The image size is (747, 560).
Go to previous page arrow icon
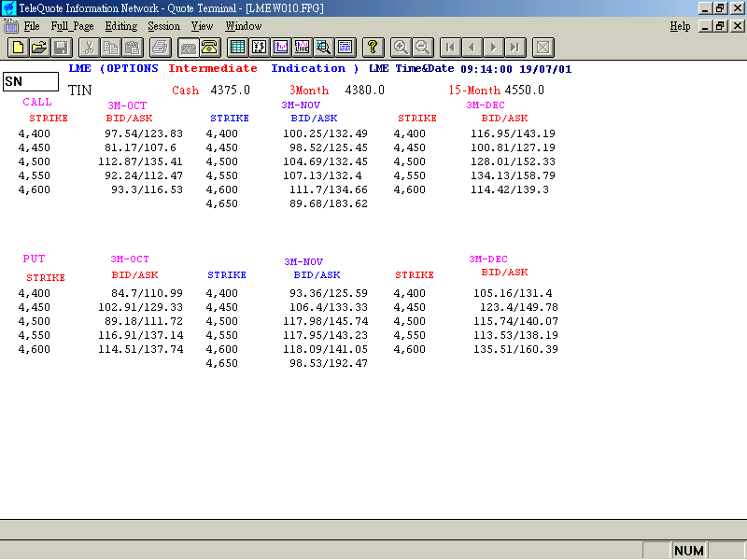pos(472,48)
